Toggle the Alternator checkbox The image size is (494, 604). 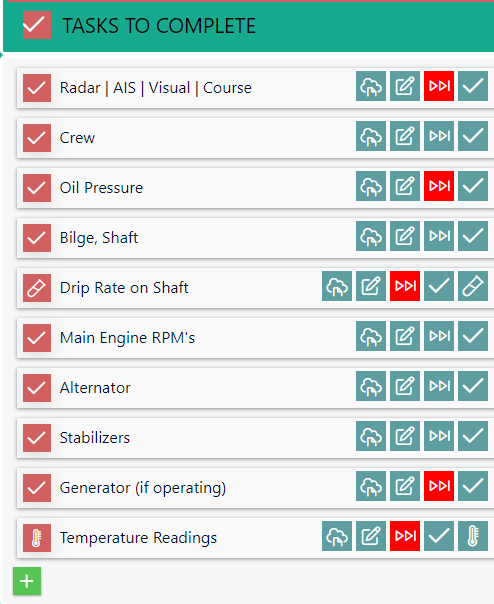[x=37, y=388]
